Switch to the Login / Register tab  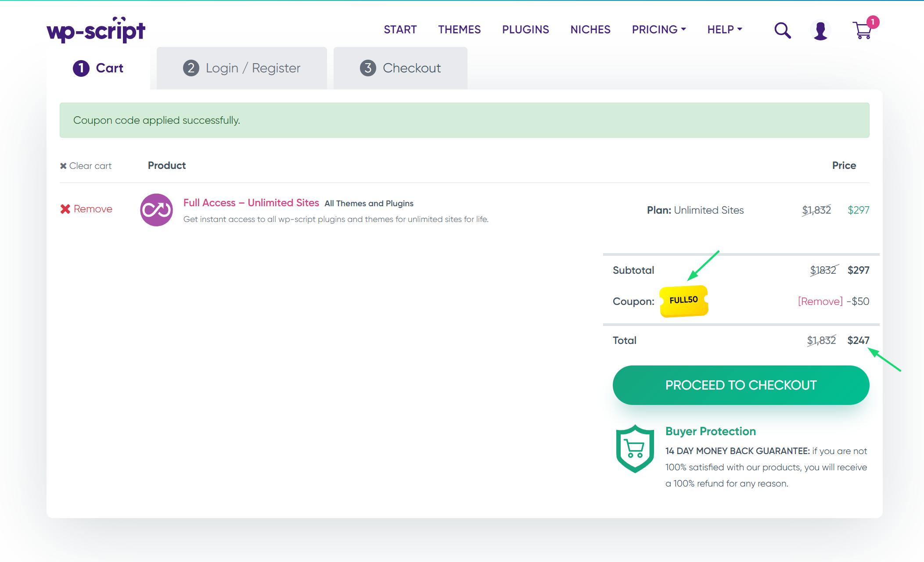point(242,68)
